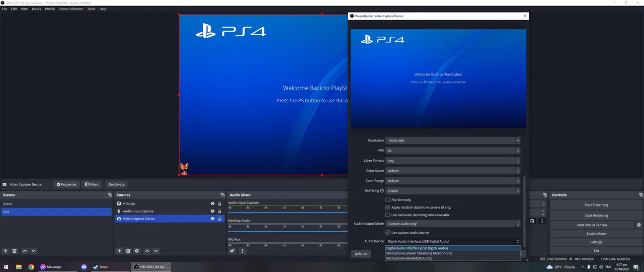Uncheck Use custom audio device
644x272 pixels.
pyautogui.click(x=387, y=233)
